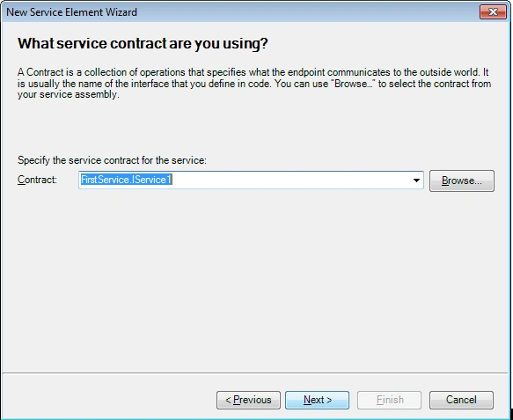Click the quoted "Browse..." word in the description
This screenshot has width=513, height=420.
pyautogui.click(x=355, y=83)
